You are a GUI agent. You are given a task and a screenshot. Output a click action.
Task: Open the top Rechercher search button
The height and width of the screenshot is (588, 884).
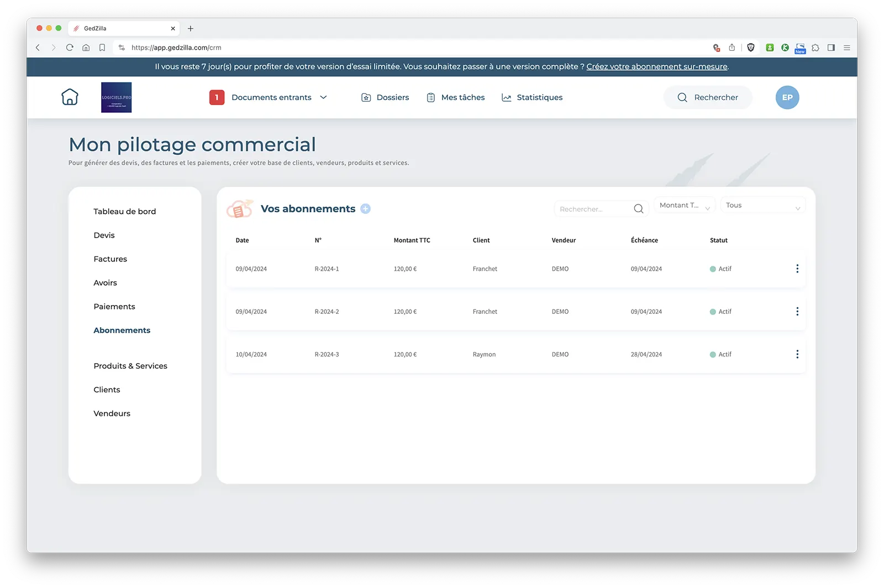pyautogui.click(x=708, y=97)
